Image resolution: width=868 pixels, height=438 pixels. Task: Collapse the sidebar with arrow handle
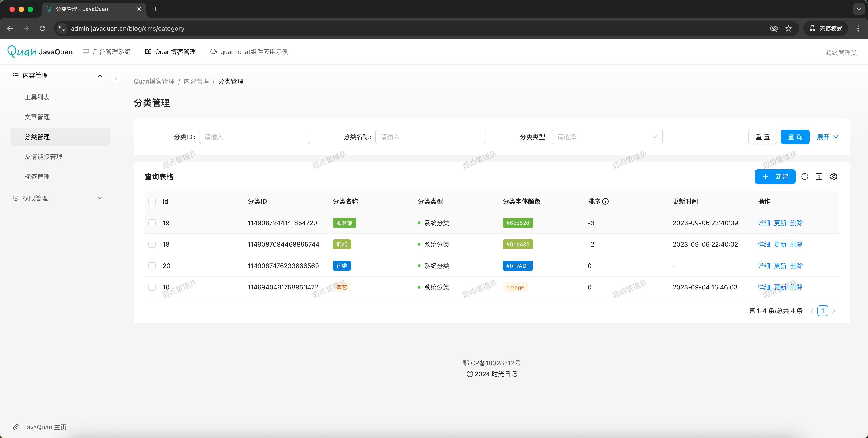[116, 78]
